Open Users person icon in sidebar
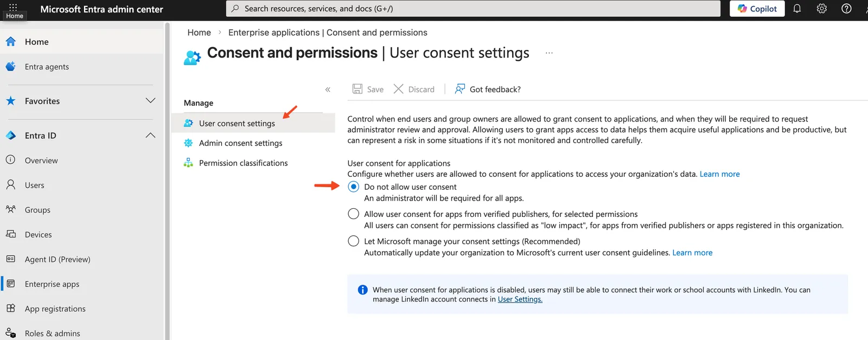 (11, 185)
